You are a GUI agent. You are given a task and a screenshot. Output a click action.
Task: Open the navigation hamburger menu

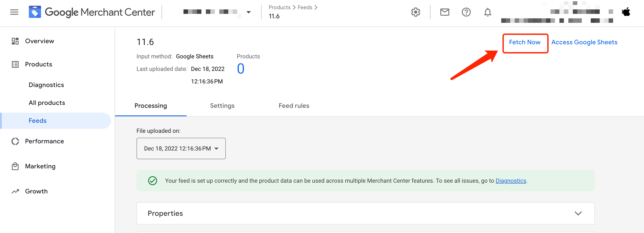point(14,12)
